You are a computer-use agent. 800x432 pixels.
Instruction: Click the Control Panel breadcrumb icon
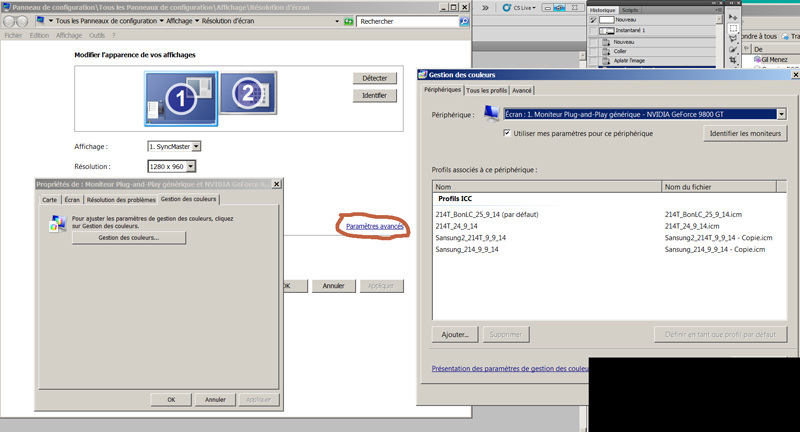point(40,21)
